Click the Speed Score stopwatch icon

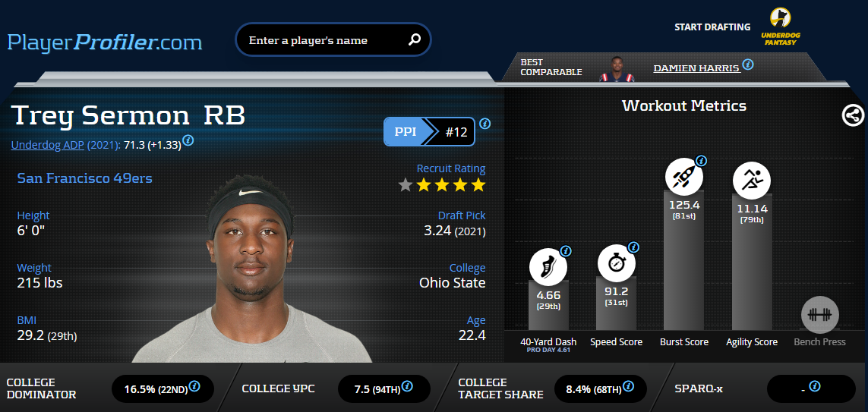click(617, 264)
